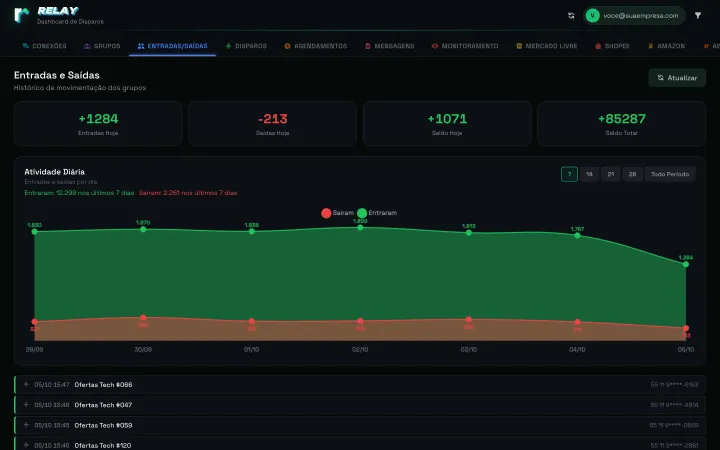Click the Sairam nos últimos 7 dias summary
The image size is (720, 450).
point(188,193)
